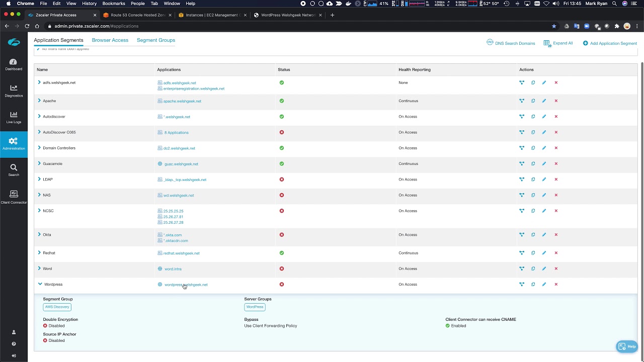Delete the NAS segment
The width and height of the screenshot is (644, 362).
click(556, 195)
